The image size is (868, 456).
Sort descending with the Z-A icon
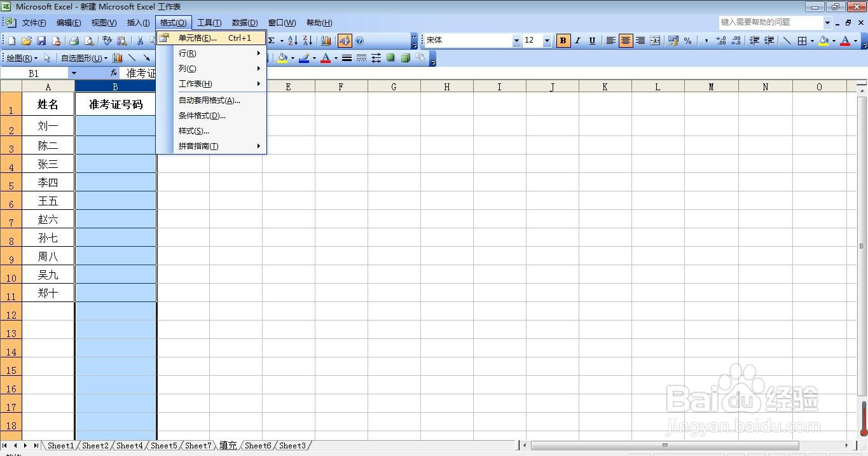click(x=308, y=41)
